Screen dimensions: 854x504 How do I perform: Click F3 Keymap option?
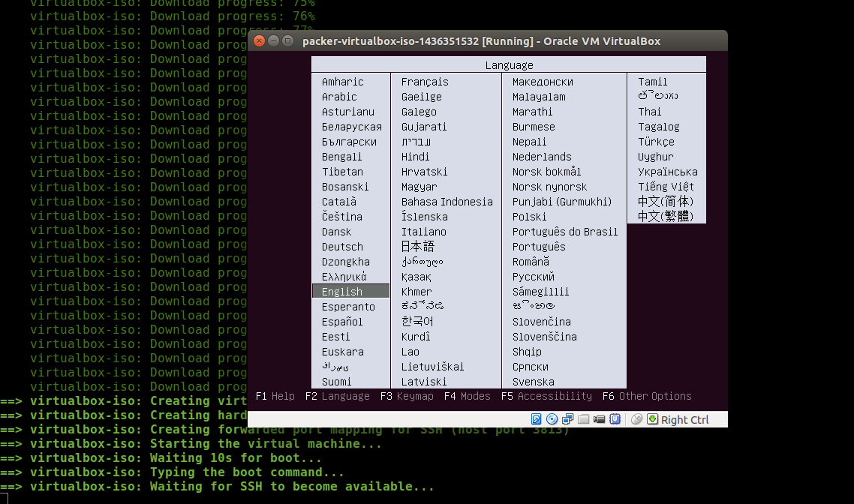[x=407, y=396]
